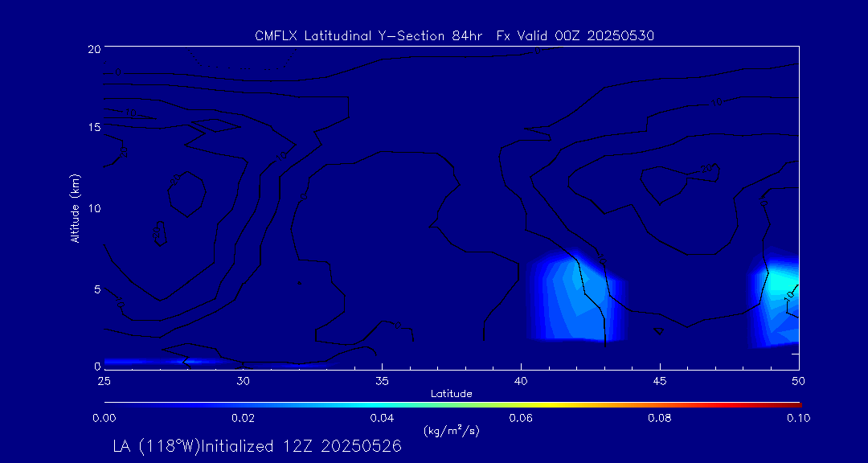The height and width of the screenshot is (463, 868).
Task: Click latitude tick label 40
Action: point(520,381)
